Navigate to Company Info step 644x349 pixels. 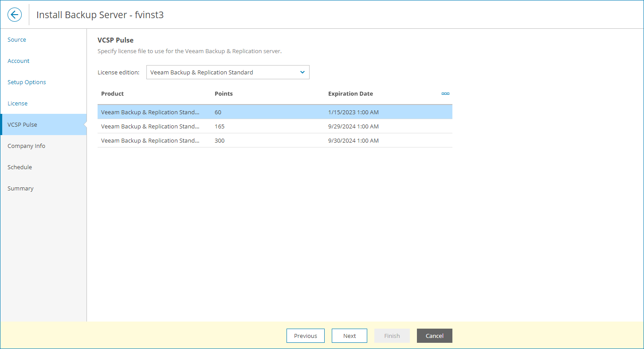[x=26, y=146]
